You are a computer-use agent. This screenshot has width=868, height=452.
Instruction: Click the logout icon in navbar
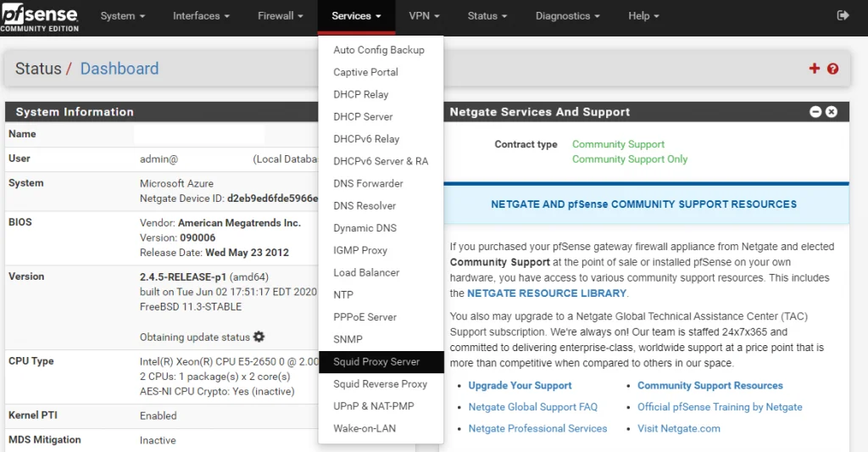(x=843, y=15)
